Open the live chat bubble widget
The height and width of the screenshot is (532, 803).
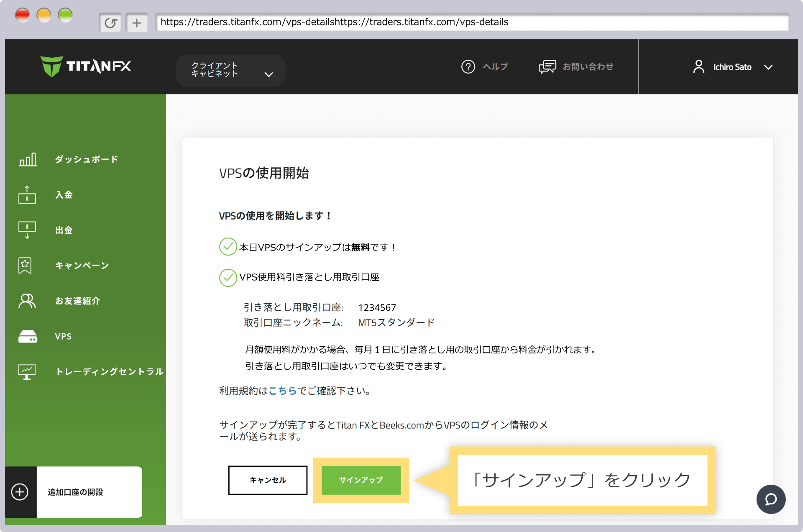point(771,499)
